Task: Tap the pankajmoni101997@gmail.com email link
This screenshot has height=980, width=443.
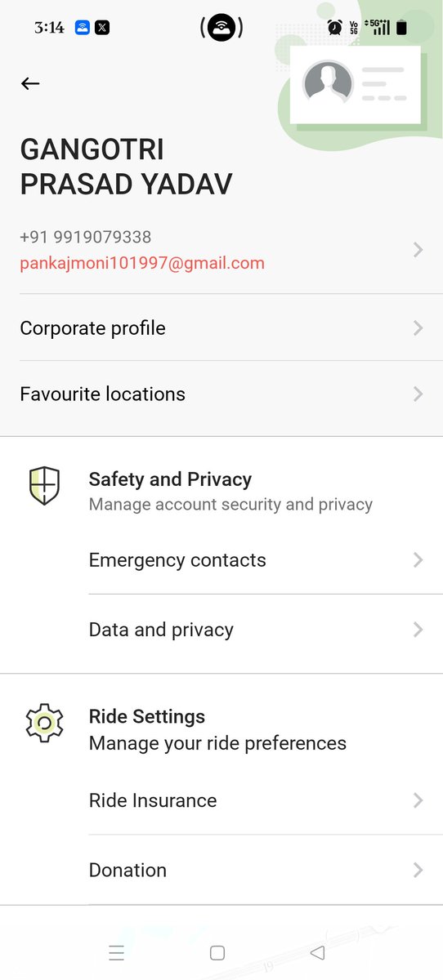Action: [x=142, y=263]
